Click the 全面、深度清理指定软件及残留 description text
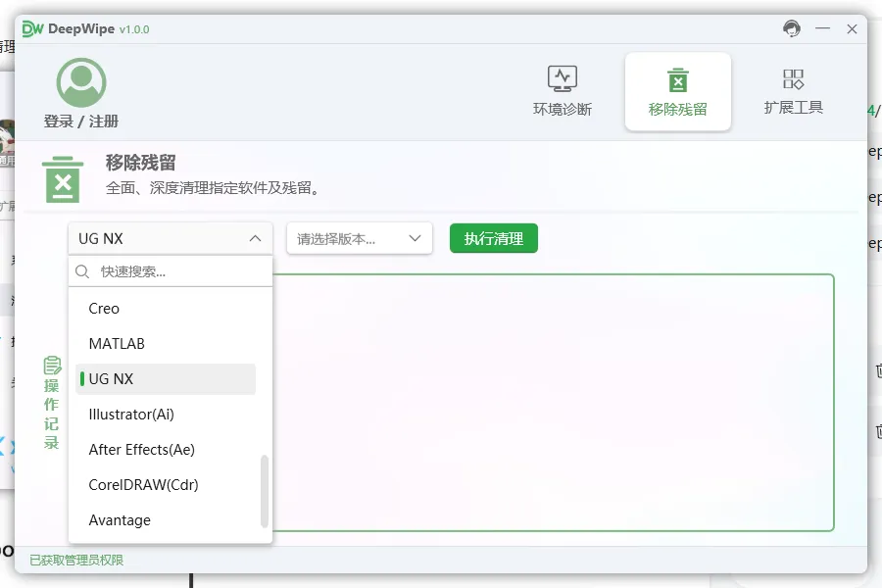882x588 pixels. pyautogui.click(x=214, y=188)
